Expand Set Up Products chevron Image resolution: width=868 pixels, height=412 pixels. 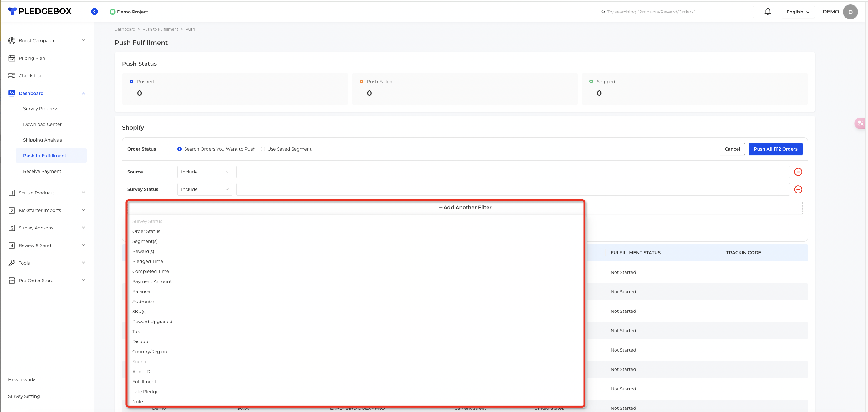(x=84, y=193)
